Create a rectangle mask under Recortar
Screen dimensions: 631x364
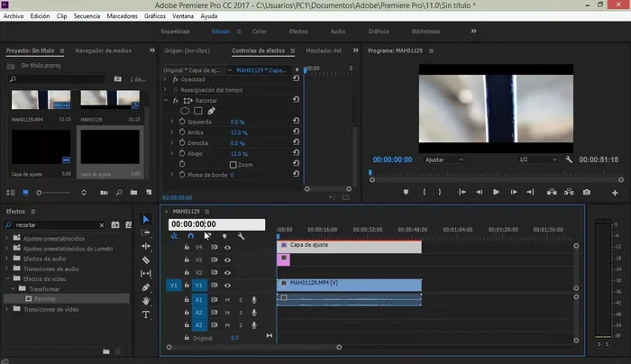point(198,111)
